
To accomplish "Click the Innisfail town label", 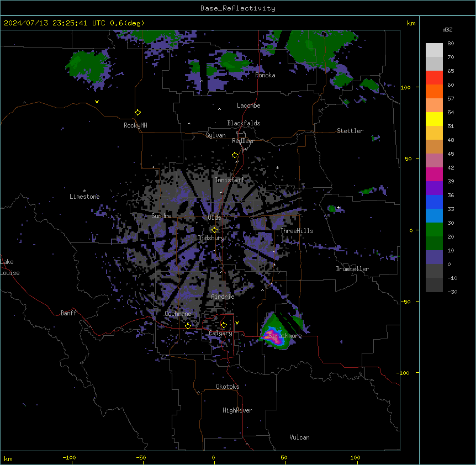I will [230, 180].
